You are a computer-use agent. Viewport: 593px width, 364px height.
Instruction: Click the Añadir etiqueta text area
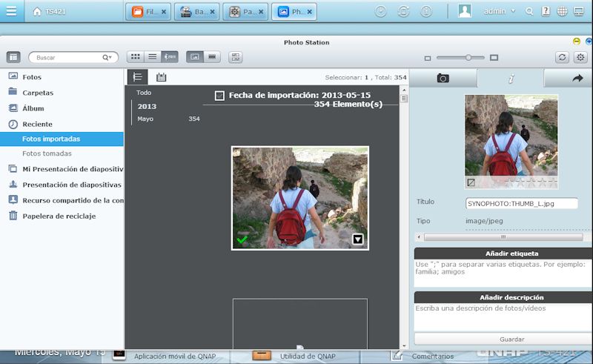pyautogui.click(x=503, y=273)
